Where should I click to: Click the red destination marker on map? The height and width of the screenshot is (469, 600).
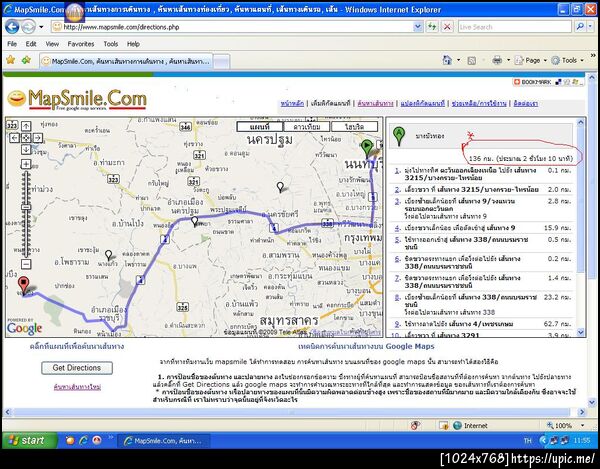(x=23, y=286)
